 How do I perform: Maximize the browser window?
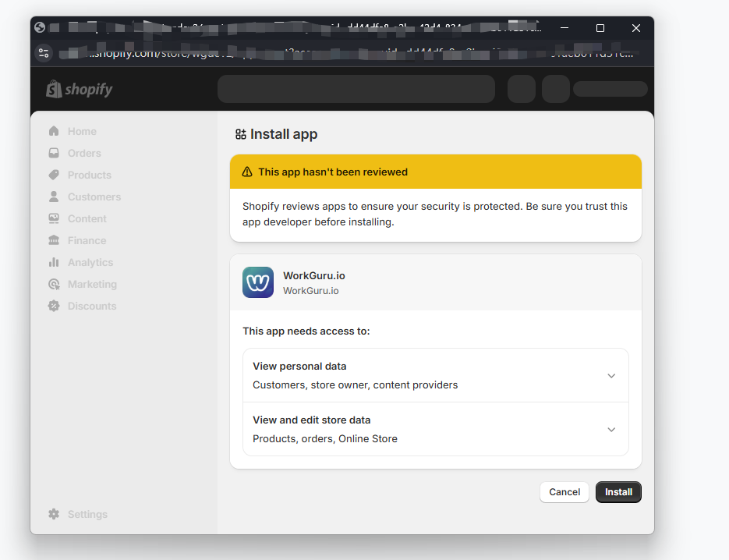click(x=600, y=28)
